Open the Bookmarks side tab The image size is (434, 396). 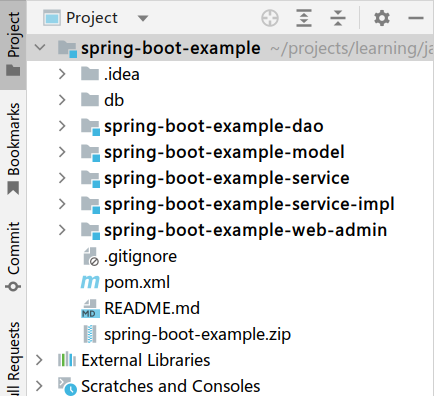(x=13, y=149)
